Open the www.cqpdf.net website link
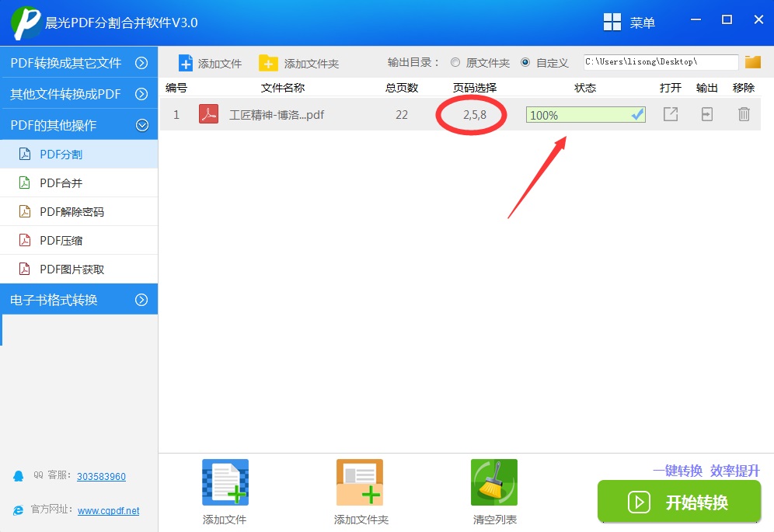The width and height of the screenshot is (774, 532). click(x=109, y=511)
